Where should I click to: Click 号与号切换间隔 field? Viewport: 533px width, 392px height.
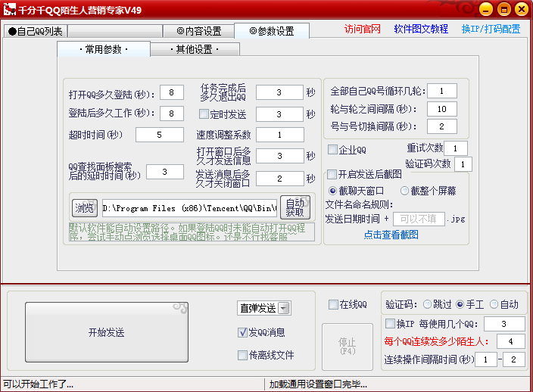coord(442,126)
